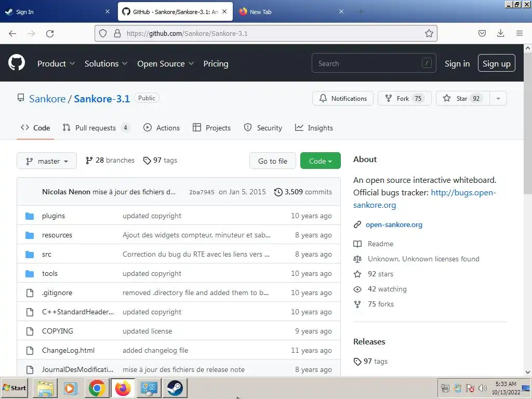Image resolution: width=532 pixels, height=399 pixels.
Task: Open media player taskbar icon
Action: 71,388
